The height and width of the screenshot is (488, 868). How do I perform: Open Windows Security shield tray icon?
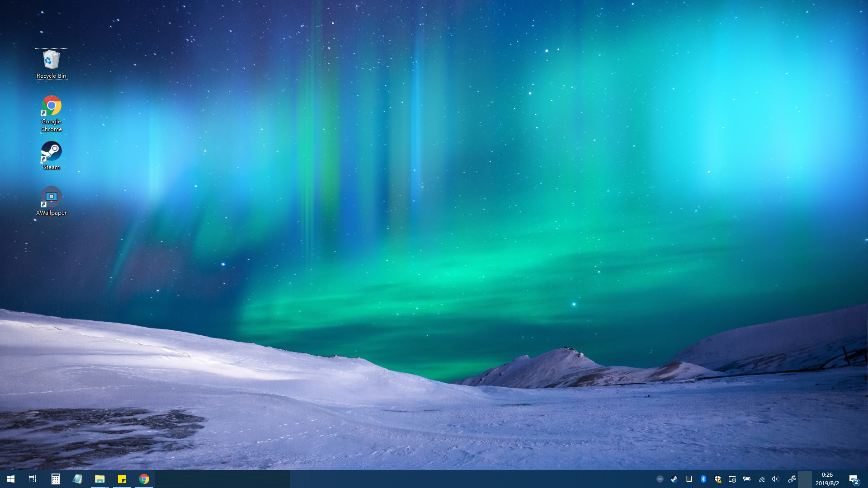click(x=717, y=479)
